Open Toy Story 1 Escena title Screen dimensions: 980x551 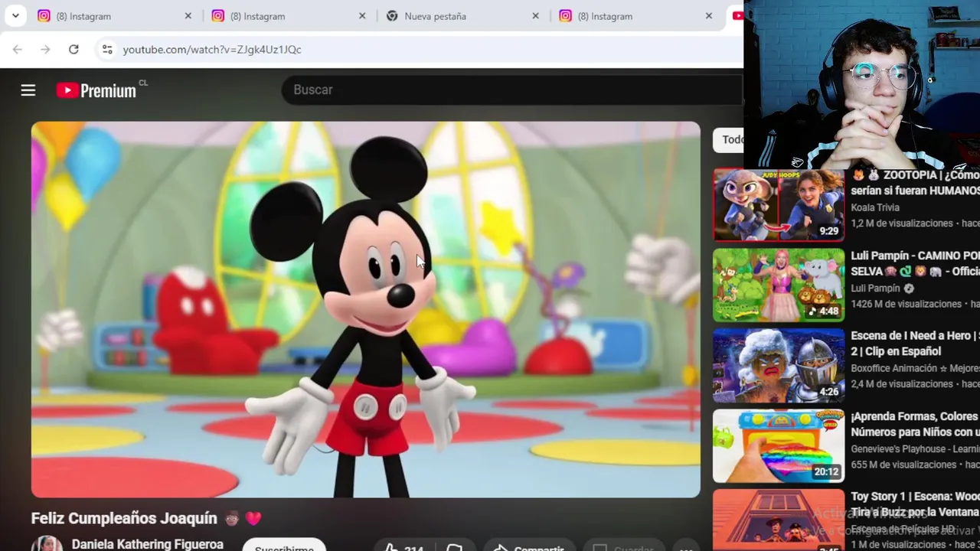(915, 504)
